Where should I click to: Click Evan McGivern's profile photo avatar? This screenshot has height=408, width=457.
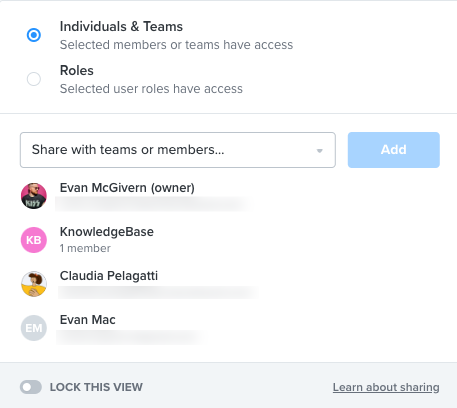coord(34,196)
